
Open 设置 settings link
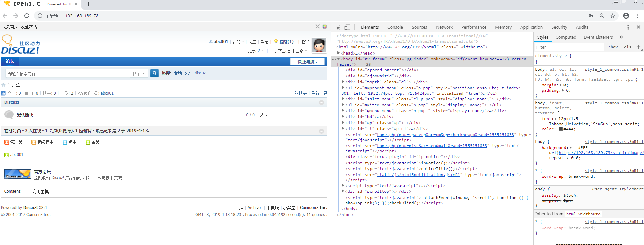[252, 42]
